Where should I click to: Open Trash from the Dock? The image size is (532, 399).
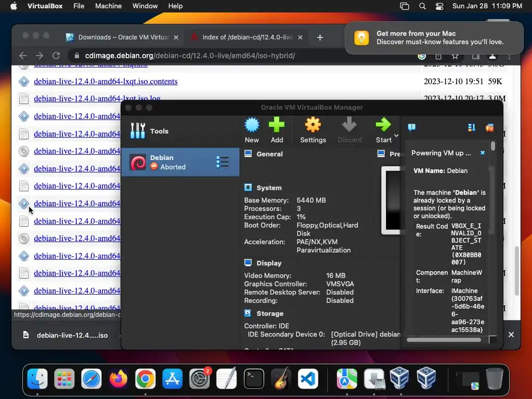pos(495,379)
